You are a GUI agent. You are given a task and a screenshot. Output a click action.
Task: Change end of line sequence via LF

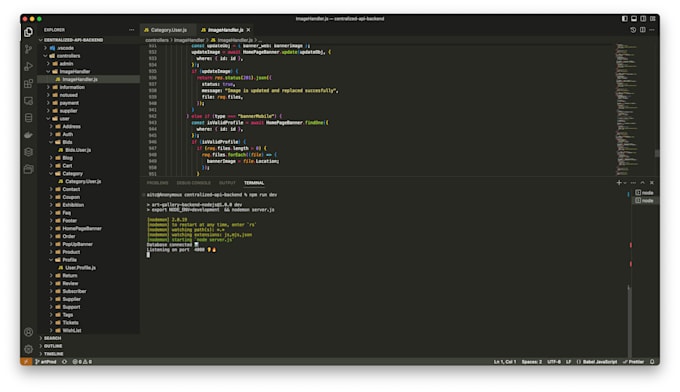pyautogui.click(x=569, y=362)
